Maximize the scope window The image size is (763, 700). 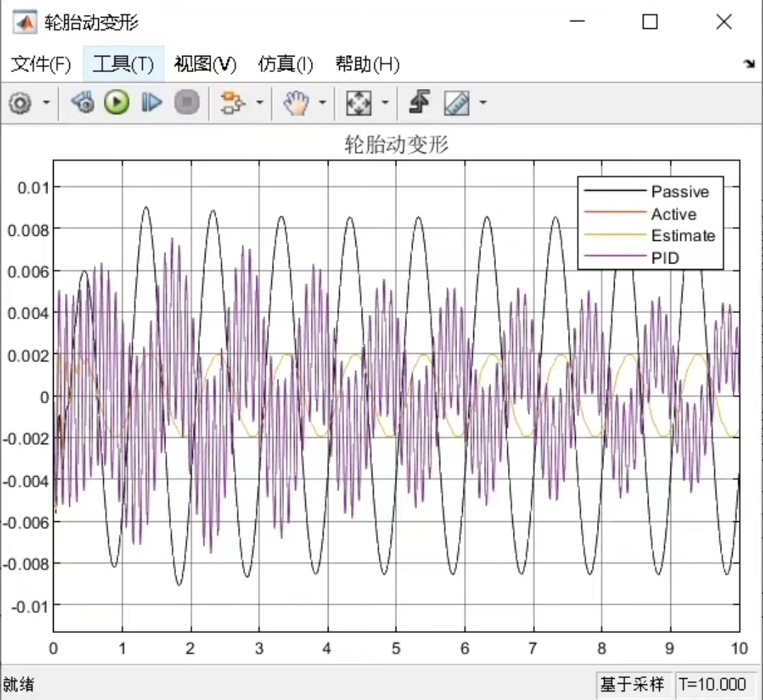[x=650, y=21]
